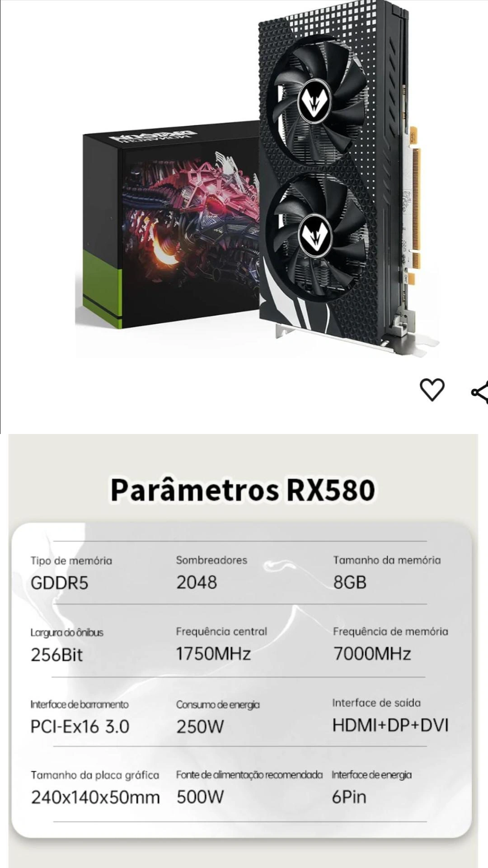The width and height of the screenshot is (488, 868).
Task: Select the HDMI+DP+DVI output value
Action: (x=390, y=725)
